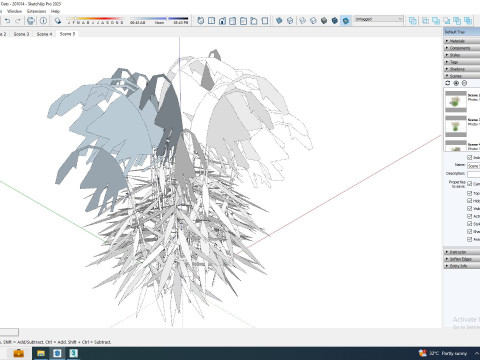
Task: Toggle Active section planes checkbox
Action: tap(470, 216)
